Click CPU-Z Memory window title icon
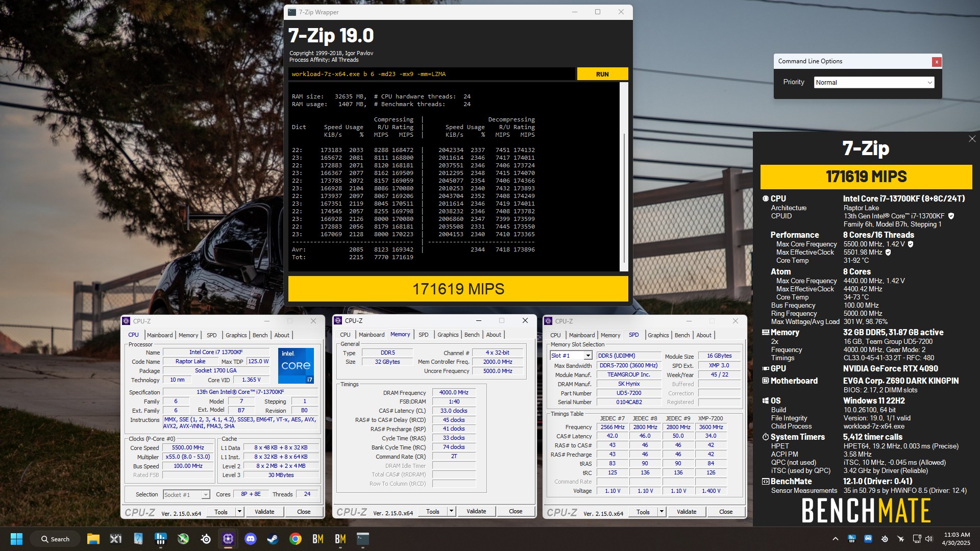 tap(338, 320)
